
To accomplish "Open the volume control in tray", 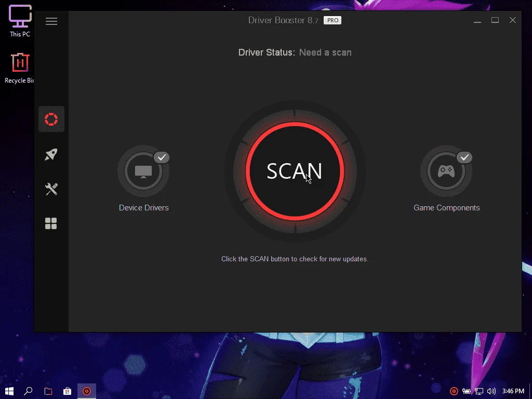I will pyautogui.click(x=491, y=391).
